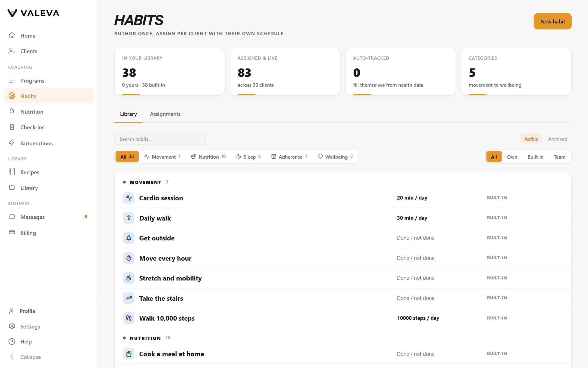Switch to the Assignments tab

165,114
